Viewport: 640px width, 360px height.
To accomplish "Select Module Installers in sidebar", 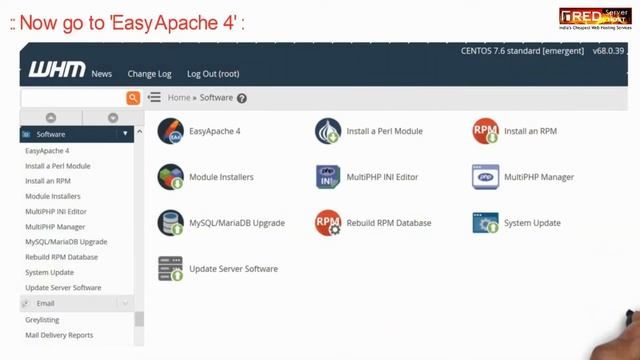I will pos(53,196).
